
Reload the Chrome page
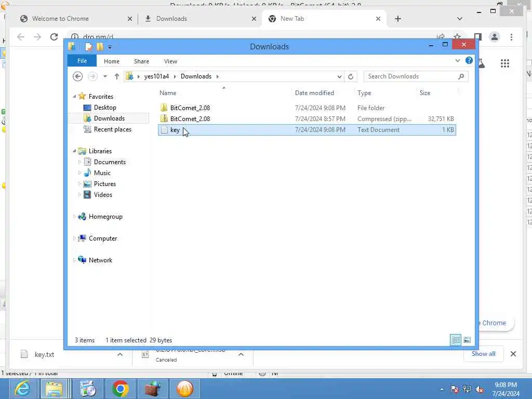tap(54, 37)
